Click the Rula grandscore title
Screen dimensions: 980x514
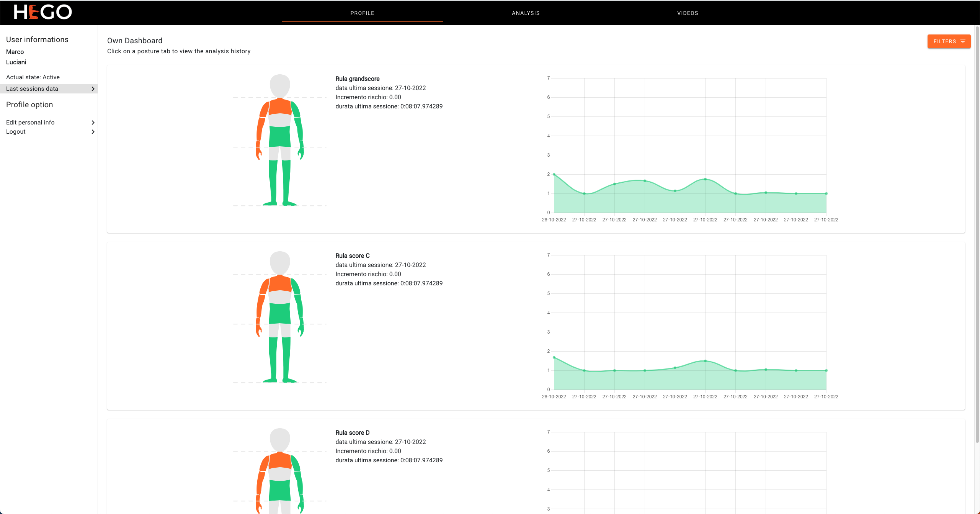(357, 79)
